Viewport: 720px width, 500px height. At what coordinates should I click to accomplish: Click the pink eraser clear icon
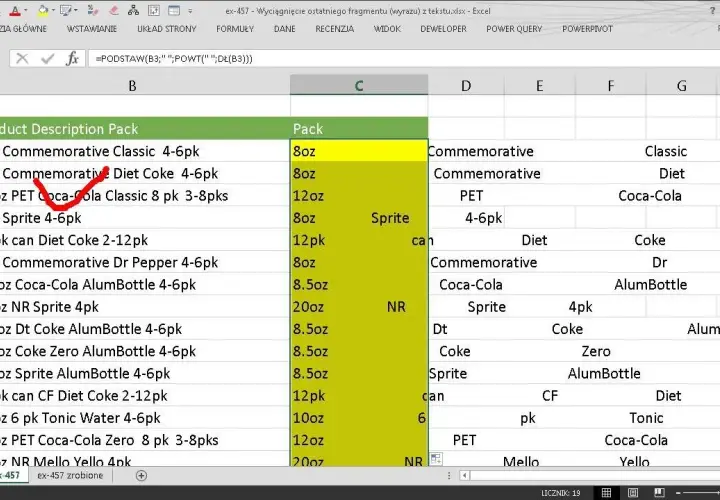coord(113,10)
